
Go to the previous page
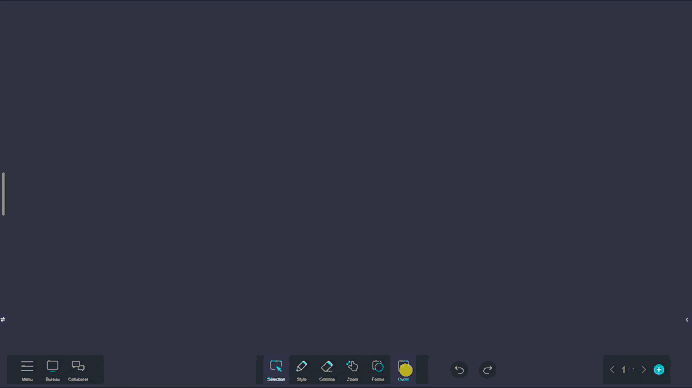tap(612, 369)
